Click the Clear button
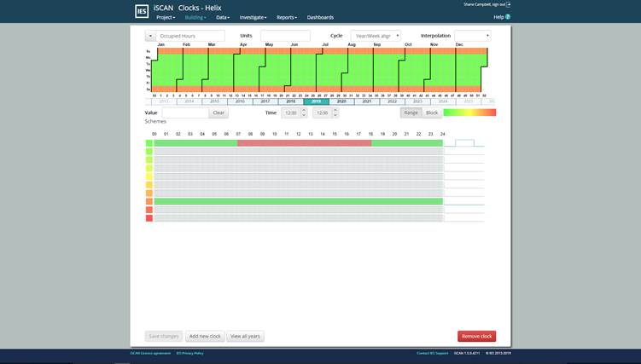The image size is (641, 364). (219, 113)
